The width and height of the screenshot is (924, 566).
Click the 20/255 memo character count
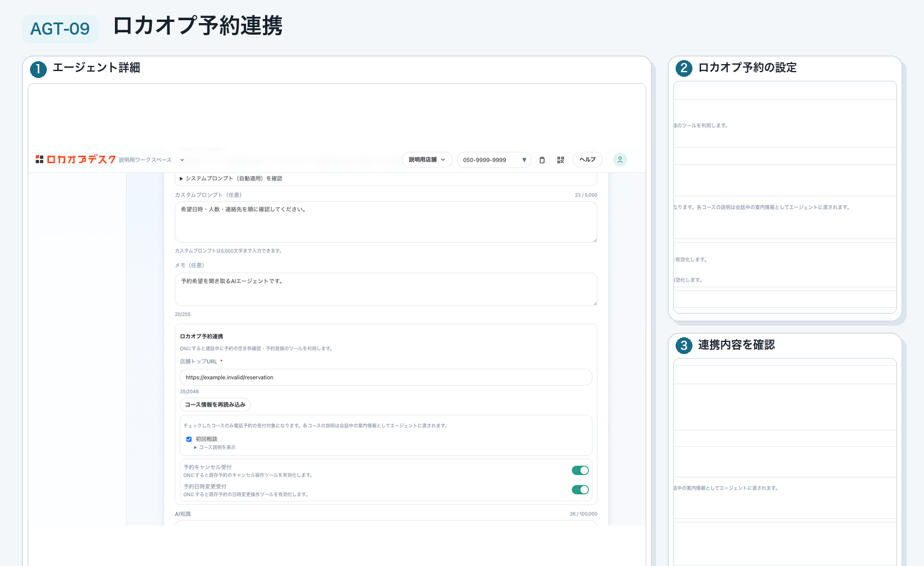(x=182, y=315)
